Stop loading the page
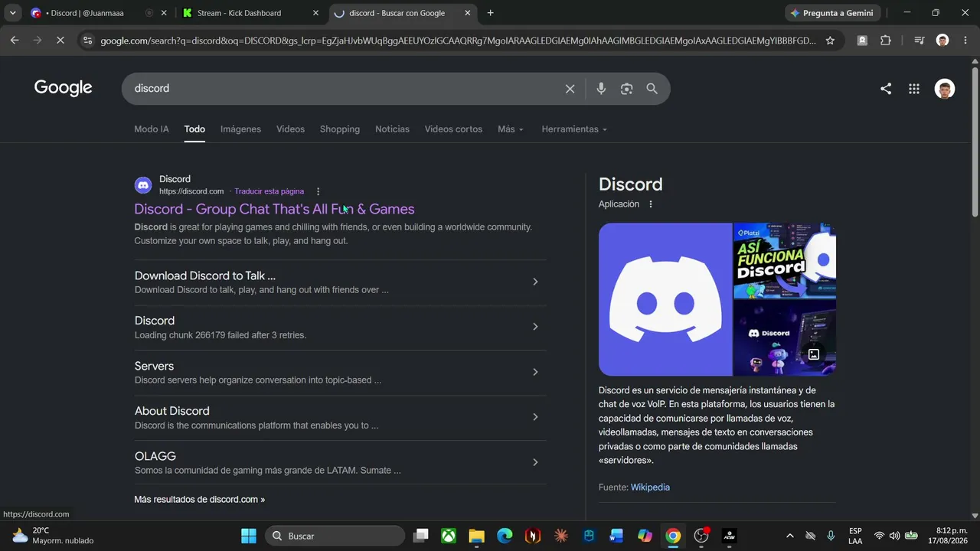The width and height of the screenshot is (980, 551). click(x=60, y=41)
